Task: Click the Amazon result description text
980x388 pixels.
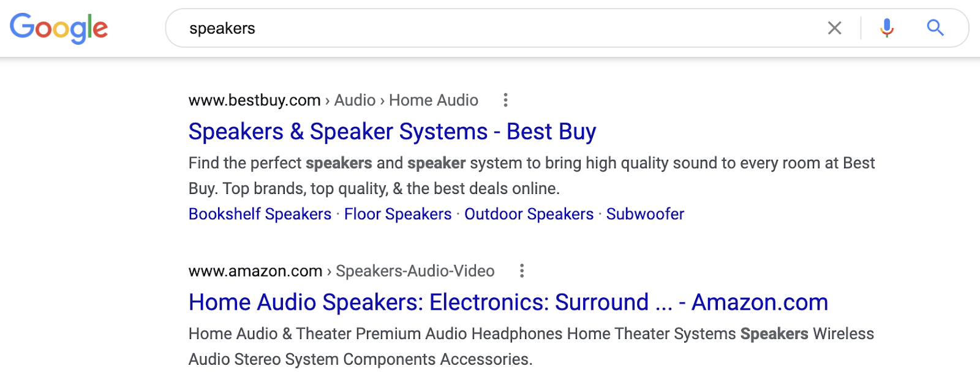Action: (531, 346)
